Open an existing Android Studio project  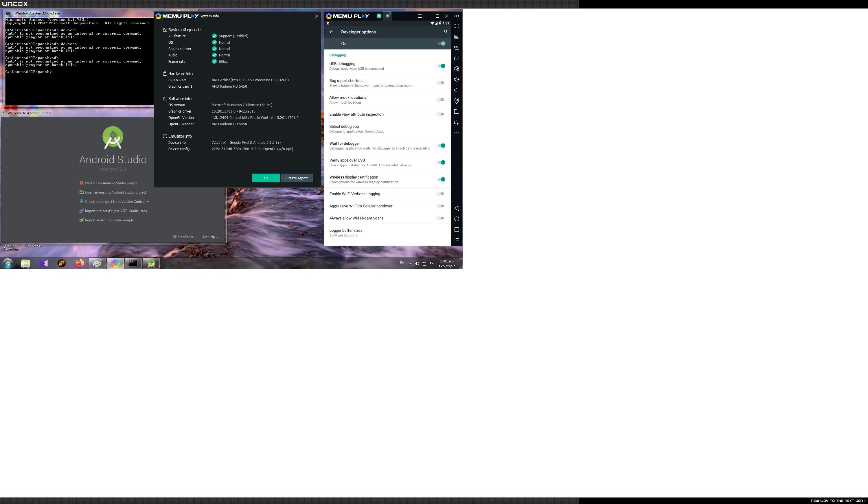(x=113, y=192)
